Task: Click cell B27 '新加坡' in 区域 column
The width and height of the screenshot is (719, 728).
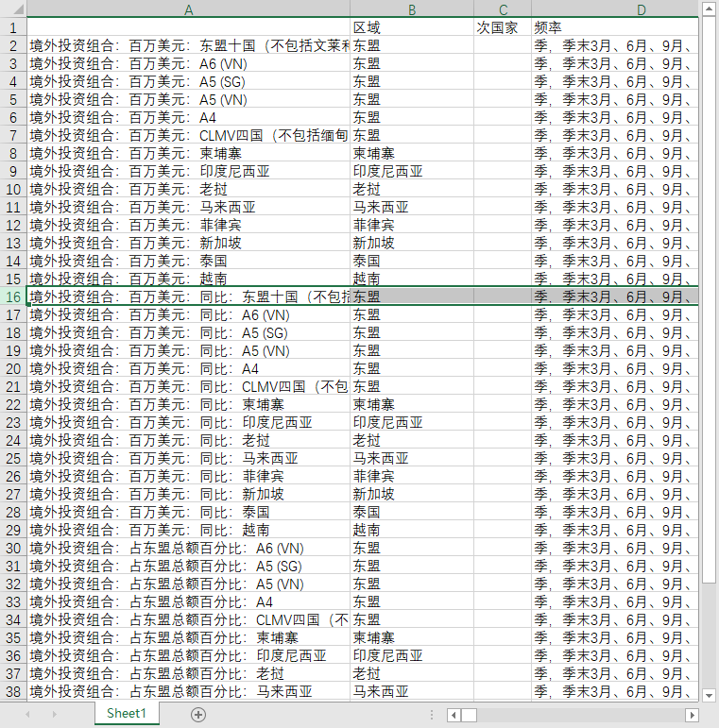Action: coord(412,495)
